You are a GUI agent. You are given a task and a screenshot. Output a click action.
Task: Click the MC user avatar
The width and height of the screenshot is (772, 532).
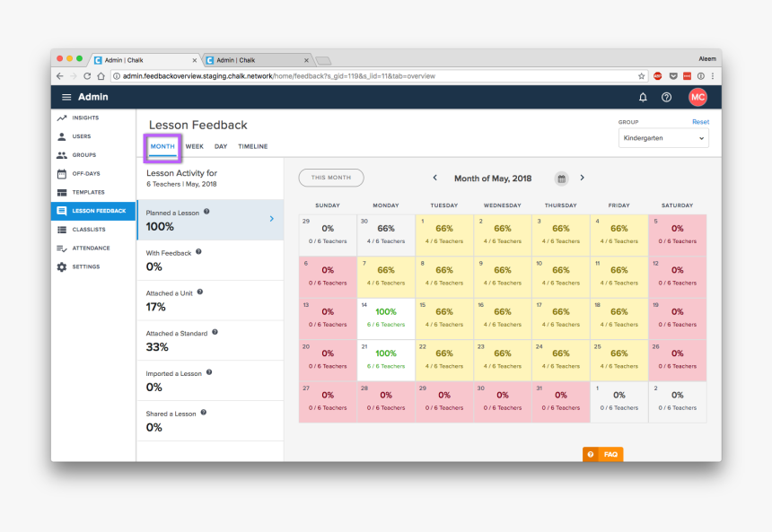coord(697,97)
